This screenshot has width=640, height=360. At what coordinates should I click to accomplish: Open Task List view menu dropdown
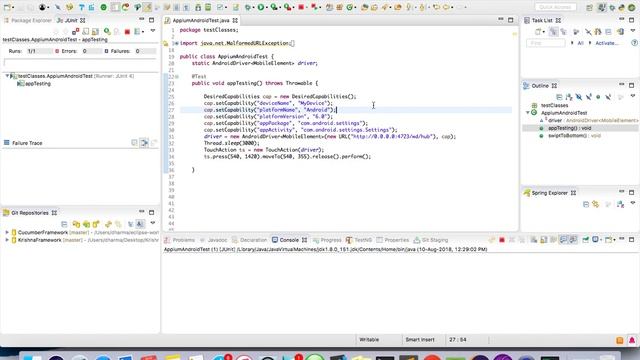(x=633, y=31)
